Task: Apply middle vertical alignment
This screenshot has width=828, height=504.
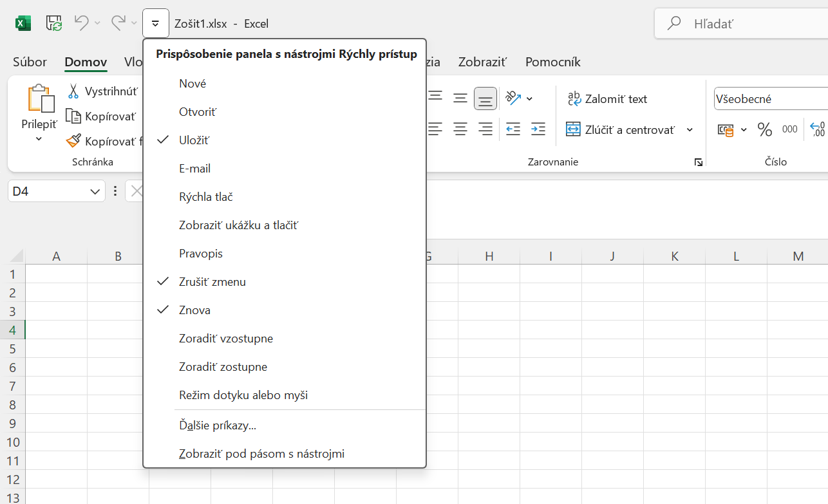Action: pos(460,98)
